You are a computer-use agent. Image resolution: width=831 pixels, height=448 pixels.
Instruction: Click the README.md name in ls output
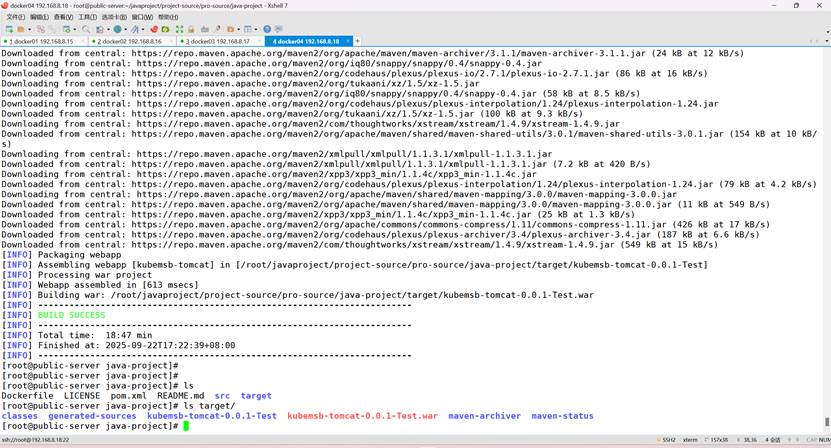point(180,396)
